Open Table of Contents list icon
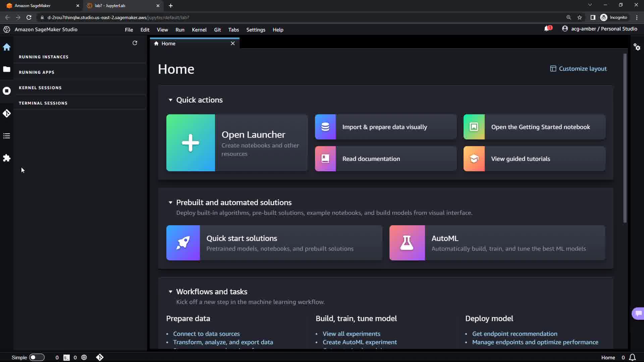 tap(7, 136)
